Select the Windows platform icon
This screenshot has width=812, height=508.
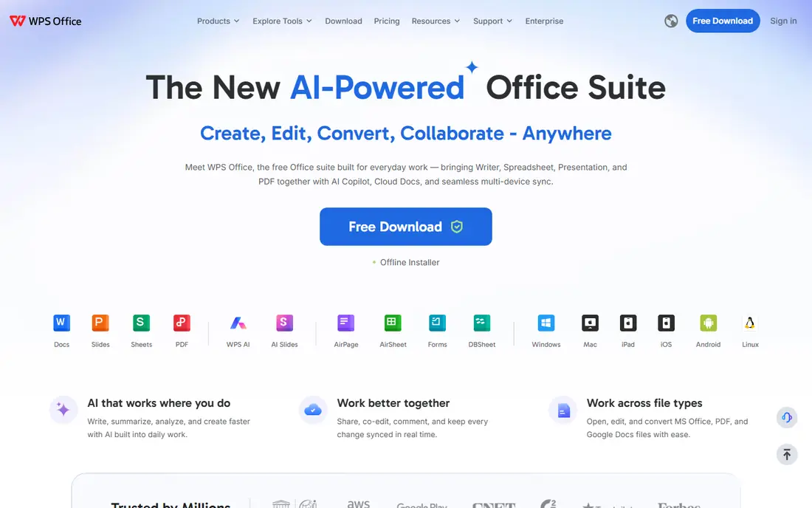[x=546, y=323]
